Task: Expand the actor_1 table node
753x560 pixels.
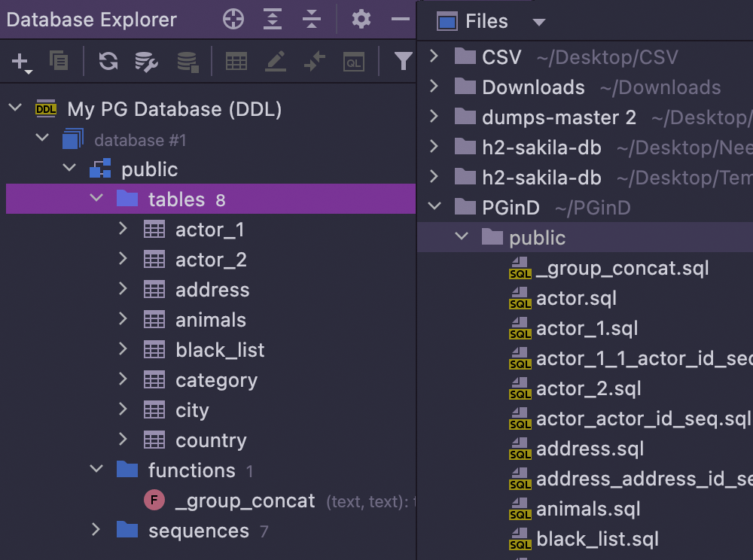Action: point(123,230)
